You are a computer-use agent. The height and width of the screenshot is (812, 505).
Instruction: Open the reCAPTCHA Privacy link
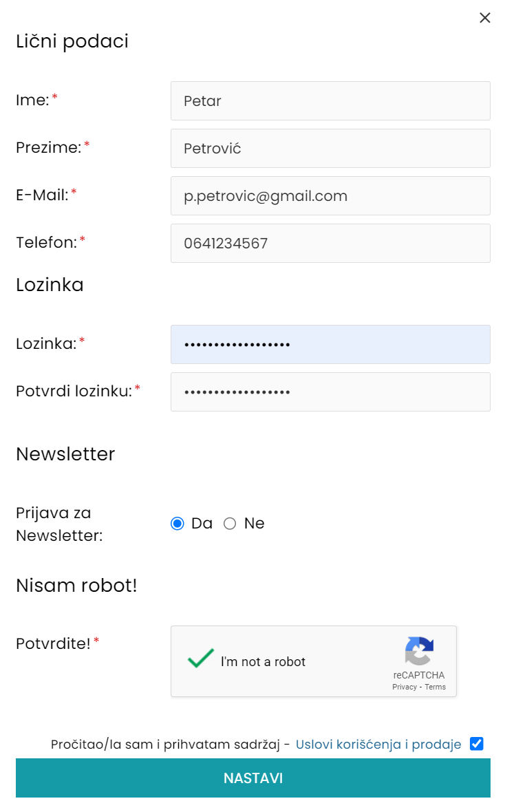pyautogui.click(x=405, y=687)
